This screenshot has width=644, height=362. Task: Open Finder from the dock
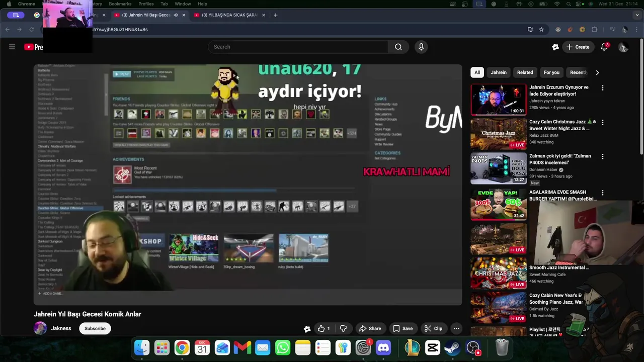pos(142,347)
